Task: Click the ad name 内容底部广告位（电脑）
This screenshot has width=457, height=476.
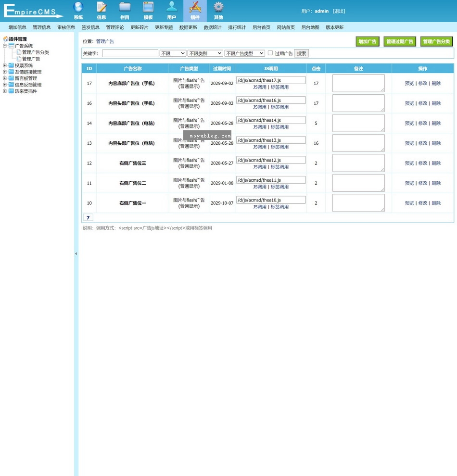Action: point(131,123)
